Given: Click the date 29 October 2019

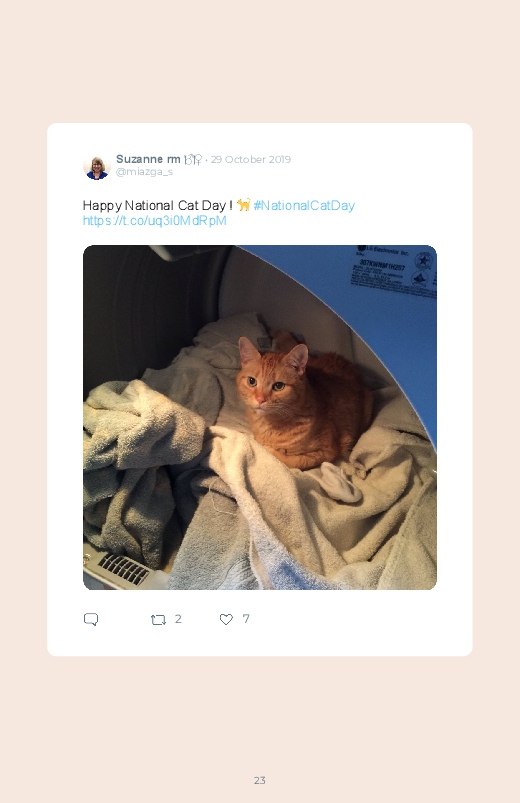Looking at the screenshot, I should [251, 159].
